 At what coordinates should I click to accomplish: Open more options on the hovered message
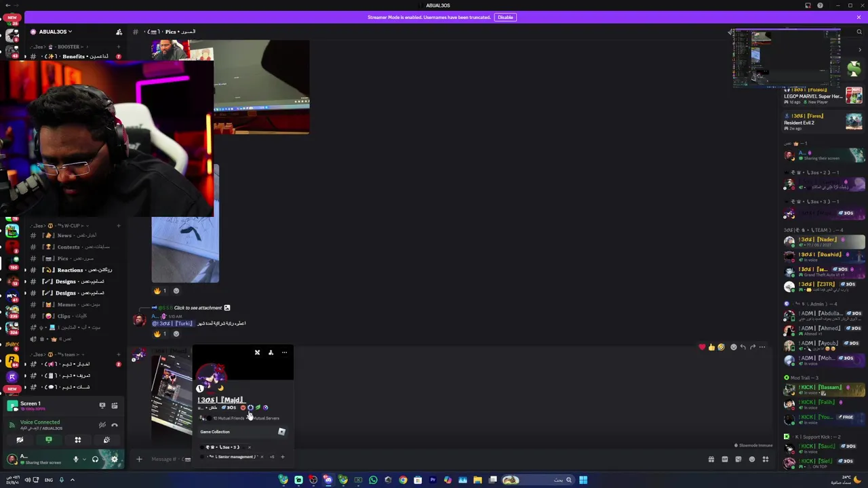pyautogui.click(x=762, y=347)
